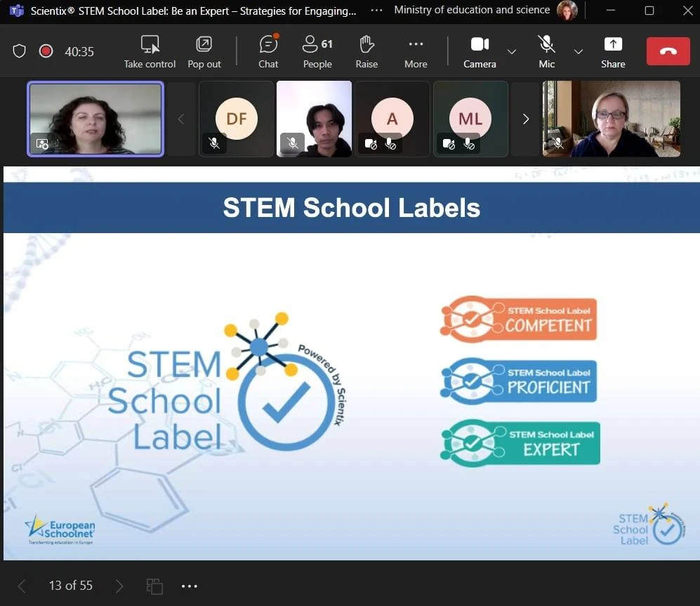Viewport: 700px width, 606px height.
Task: Click camera-off icon on ML tile
Action: pyautogui.click(x=448, y=144)
